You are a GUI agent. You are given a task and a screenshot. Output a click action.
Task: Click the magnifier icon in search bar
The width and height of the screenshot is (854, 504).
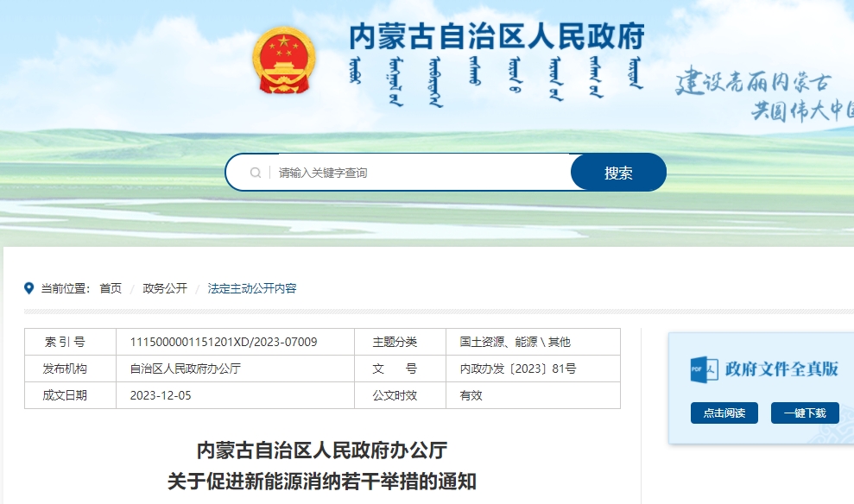256,173
